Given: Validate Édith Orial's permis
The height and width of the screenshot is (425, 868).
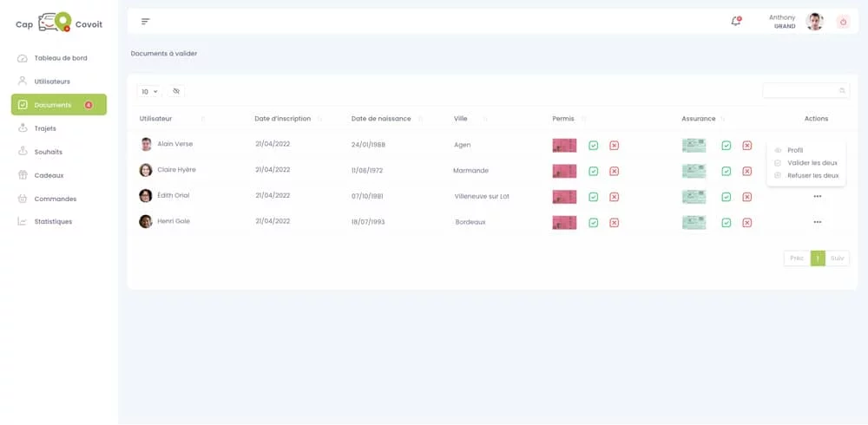Looking at the screenshot, I should click(594, 197).
